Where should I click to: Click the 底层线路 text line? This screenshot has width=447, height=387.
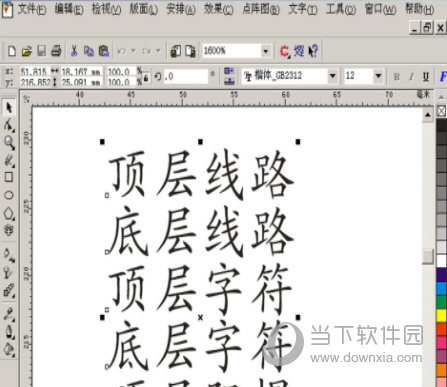coord(202,231)
